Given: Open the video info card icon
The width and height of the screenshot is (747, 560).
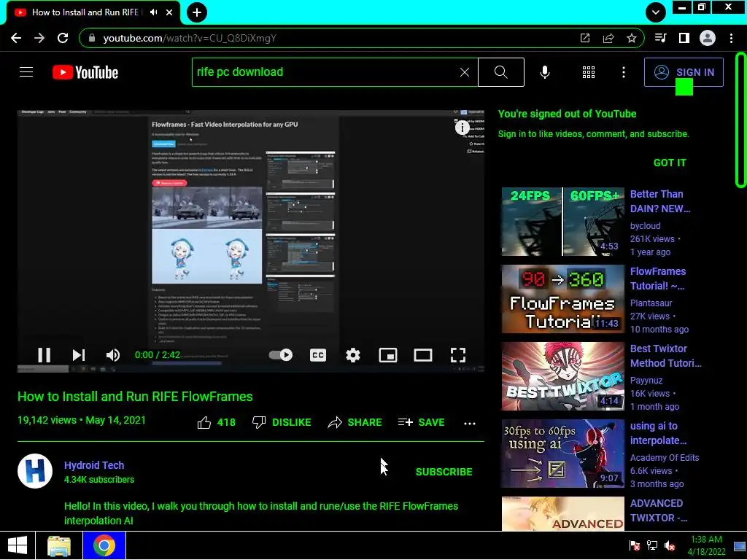Looking at the screenshot, I should 462,127.
